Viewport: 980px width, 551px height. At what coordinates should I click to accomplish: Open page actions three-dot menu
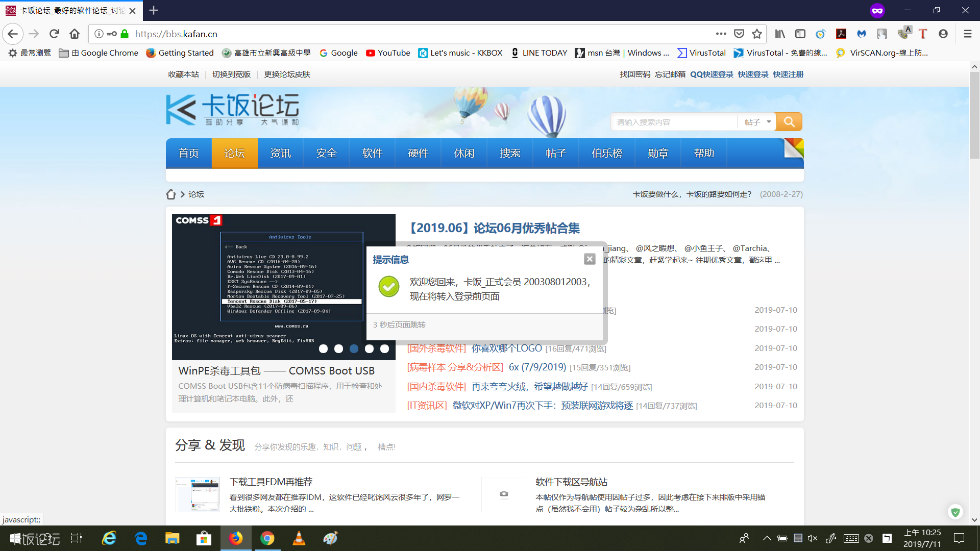[721, 34]
